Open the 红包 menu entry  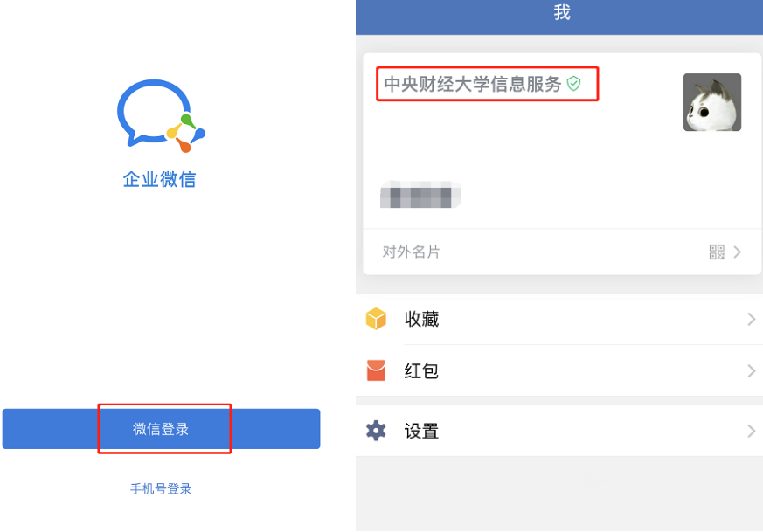(x=559, y=370)
